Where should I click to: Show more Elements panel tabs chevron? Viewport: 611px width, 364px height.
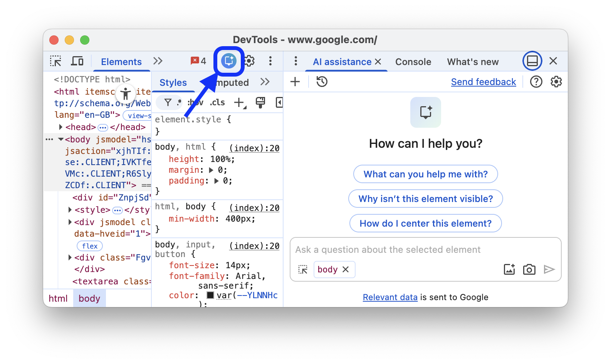[158, 61]
